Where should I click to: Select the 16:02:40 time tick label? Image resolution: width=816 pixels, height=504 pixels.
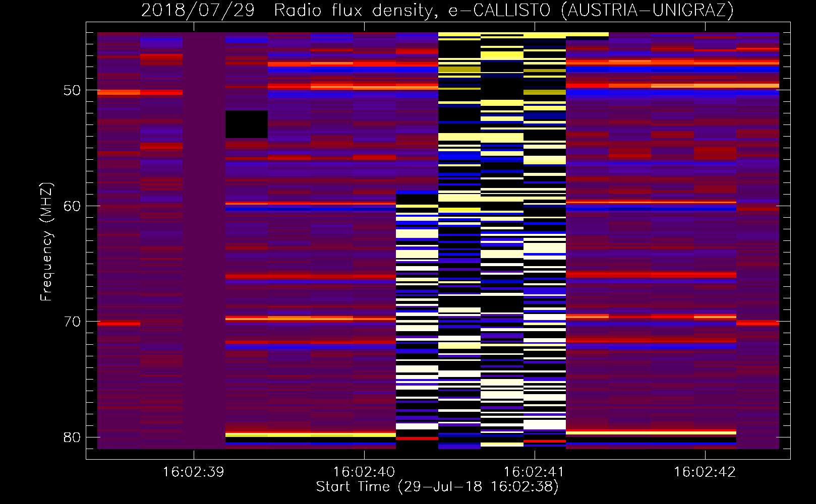[364, 472]
